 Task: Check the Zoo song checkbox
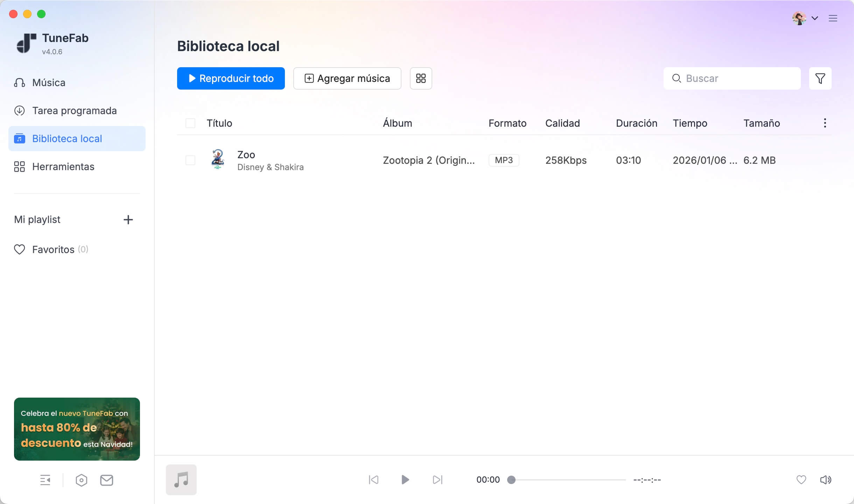[x=190, y=160]
